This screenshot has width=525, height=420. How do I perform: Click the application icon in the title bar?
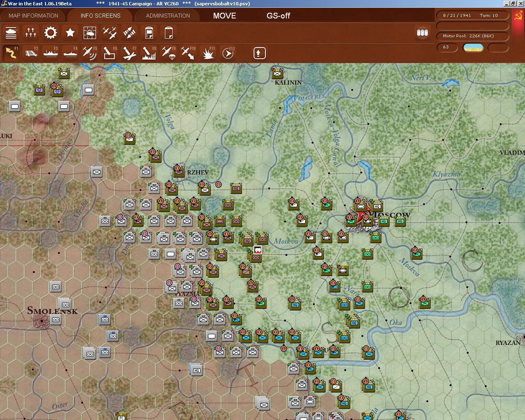click(x=4, y=3)
